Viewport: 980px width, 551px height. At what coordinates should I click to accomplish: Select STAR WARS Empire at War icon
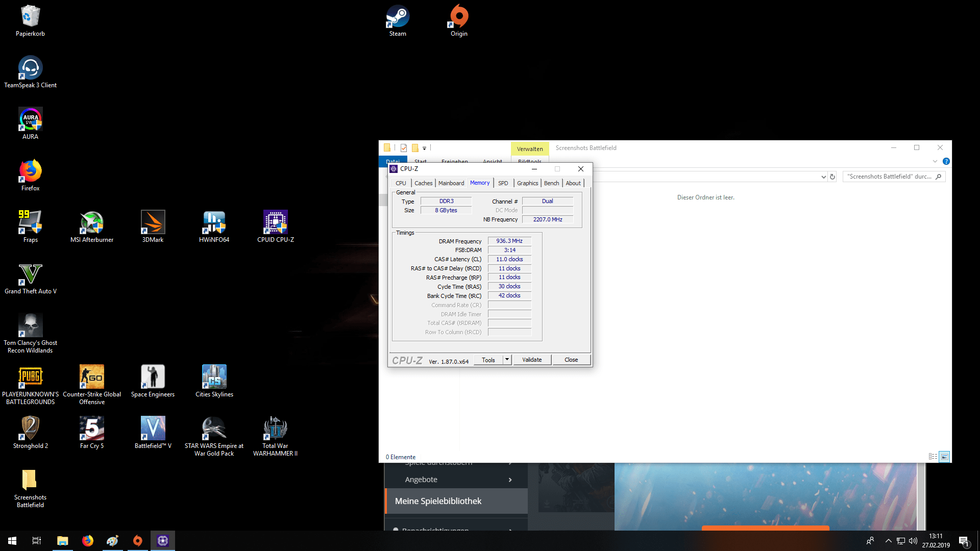coord(214,436)
